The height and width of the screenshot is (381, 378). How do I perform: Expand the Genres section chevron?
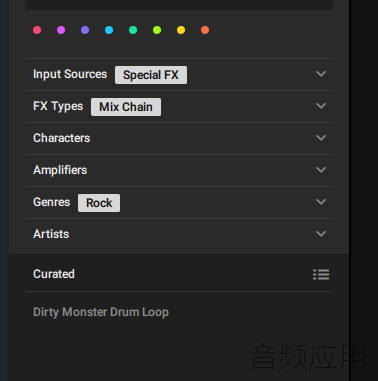tap(321, 202)
